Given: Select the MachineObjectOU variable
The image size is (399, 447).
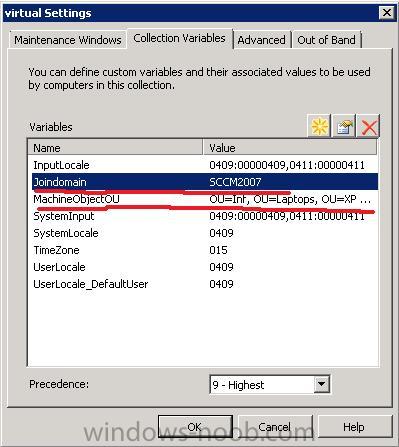Looking at the screenshot, I should (205, 199).
